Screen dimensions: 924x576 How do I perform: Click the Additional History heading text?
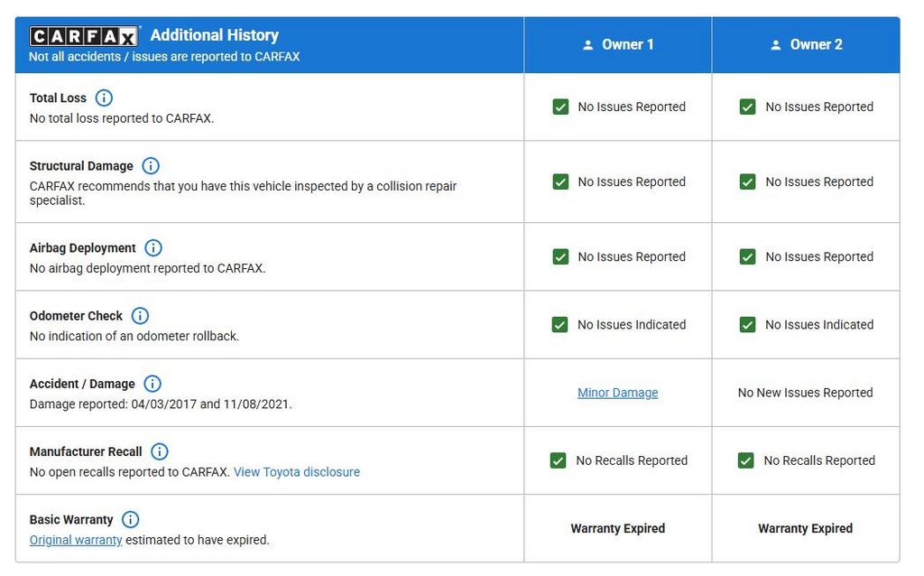(214, 35)
